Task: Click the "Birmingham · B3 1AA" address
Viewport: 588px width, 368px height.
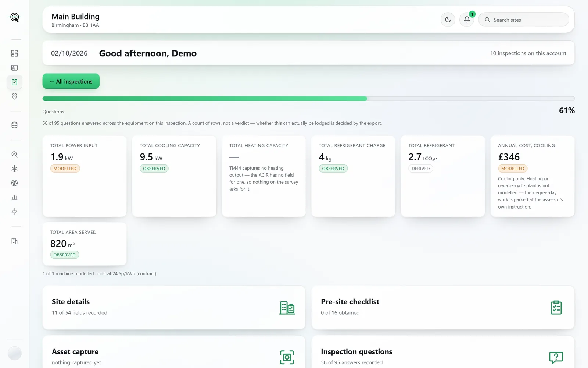Action: (x=75, y=25)
